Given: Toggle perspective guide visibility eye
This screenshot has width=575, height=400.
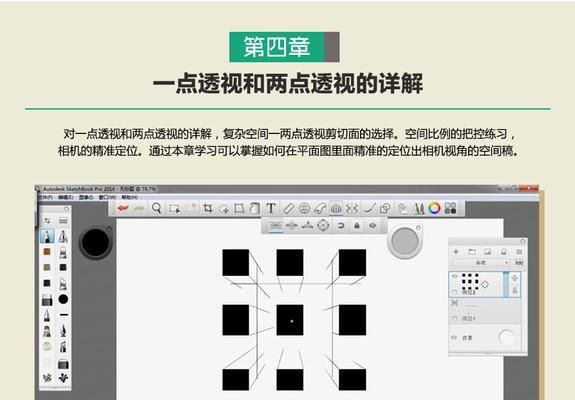Looking at the screenshot, I should click(x=373, y=225).
